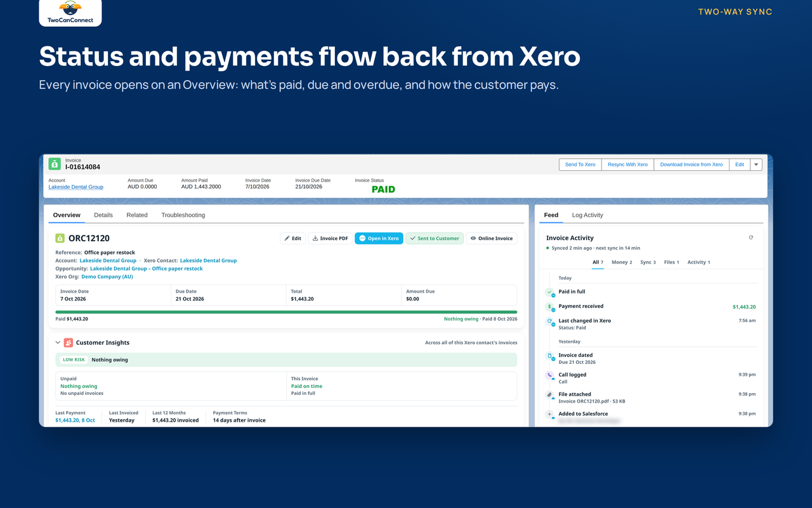Screen dimensions: 812x508
Task: Click Resync With Xero
Action: pyautogui.click(x=627, y=164)
